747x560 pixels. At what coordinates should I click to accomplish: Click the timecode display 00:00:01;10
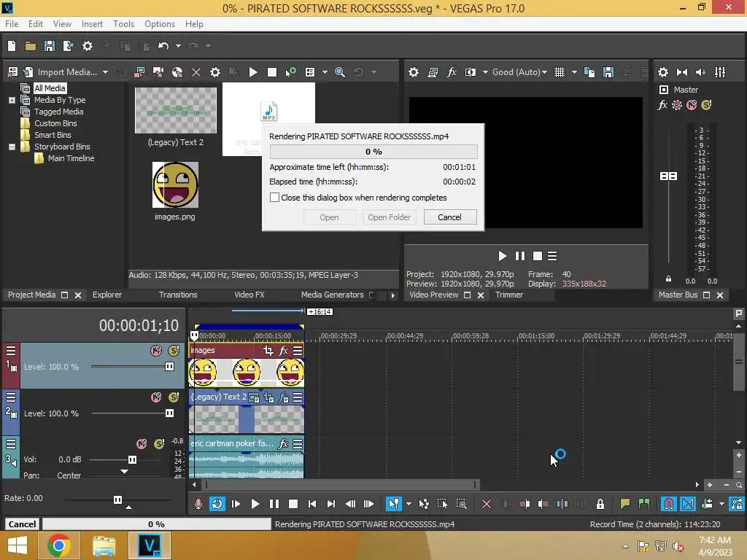tap(139, 325)
